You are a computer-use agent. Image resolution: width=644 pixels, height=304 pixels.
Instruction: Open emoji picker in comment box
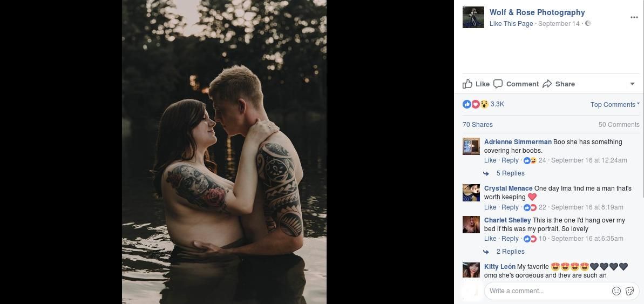616,291
